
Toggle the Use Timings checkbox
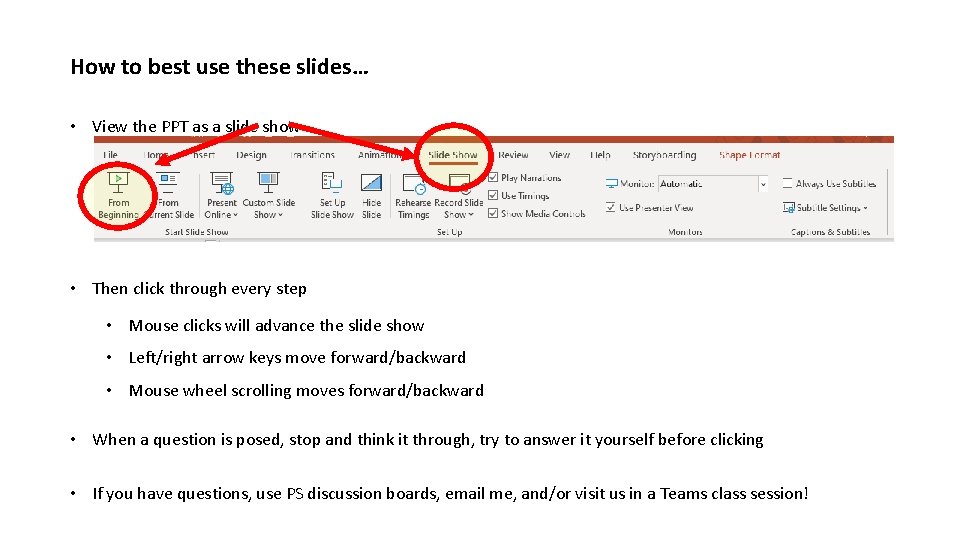[x=493, y=195]
